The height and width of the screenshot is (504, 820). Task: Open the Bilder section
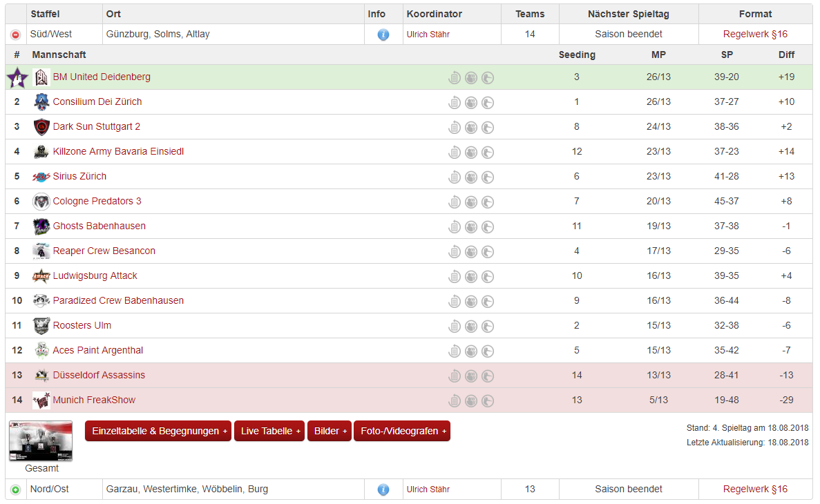click(329, 431)
